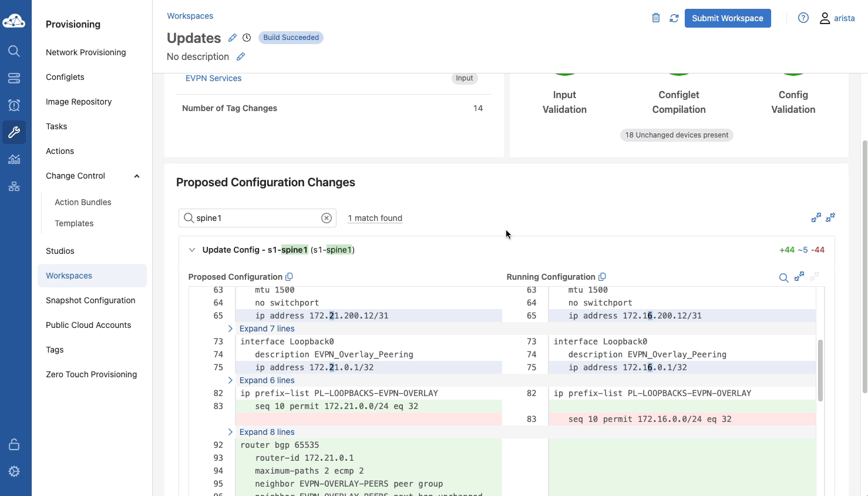The image size is (868, 496).
Task: Open Studios from the Provisioning menu
Action: 60,251
